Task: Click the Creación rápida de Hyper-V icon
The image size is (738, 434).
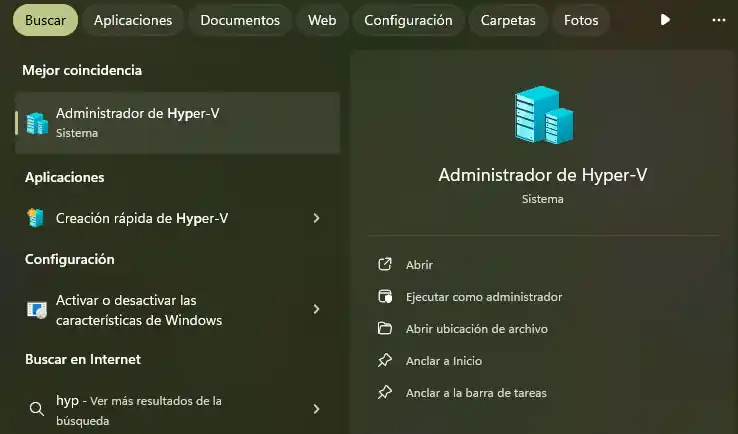Action: [x=37, y=218]
